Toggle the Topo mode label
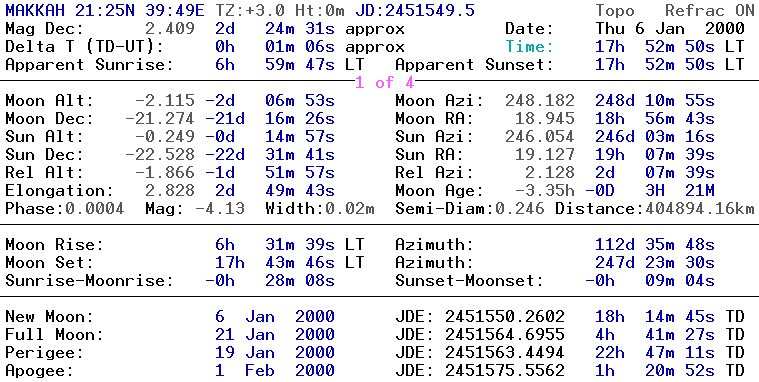Screen dimensions: 759x382 pos(615,10)
